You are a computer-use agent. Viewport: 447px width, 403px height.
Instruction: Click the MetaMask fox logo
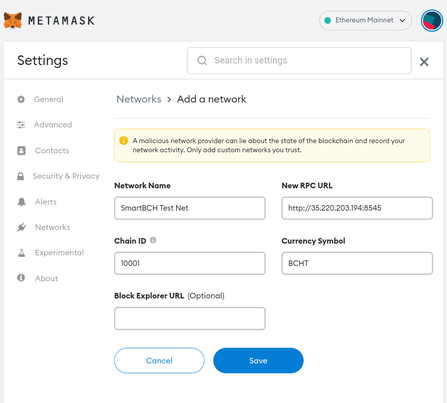(13, 20)
